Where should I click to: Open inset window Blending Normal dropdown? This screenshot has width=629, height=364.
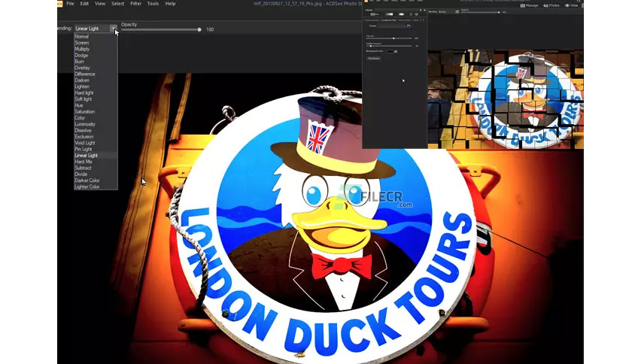click(448, 12)
